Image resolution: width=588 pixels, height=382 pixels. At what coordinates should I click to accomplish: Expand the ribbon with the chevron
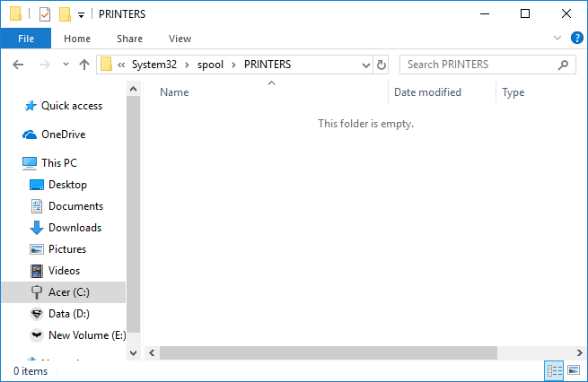(557, 38)
